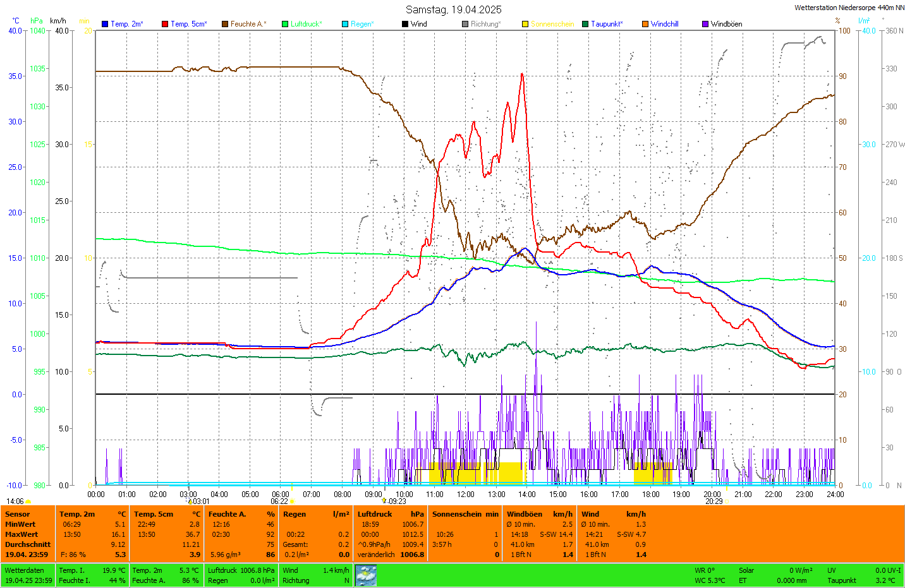
Task: Click the Sensor header in data table
Action: pos(17,514)
